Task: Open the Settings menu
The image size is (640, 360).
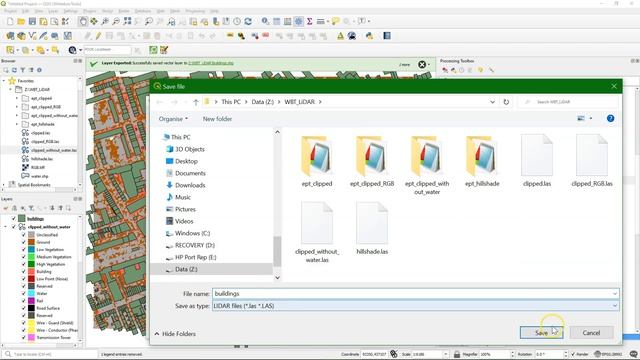Action: click(x=71, y=11)
